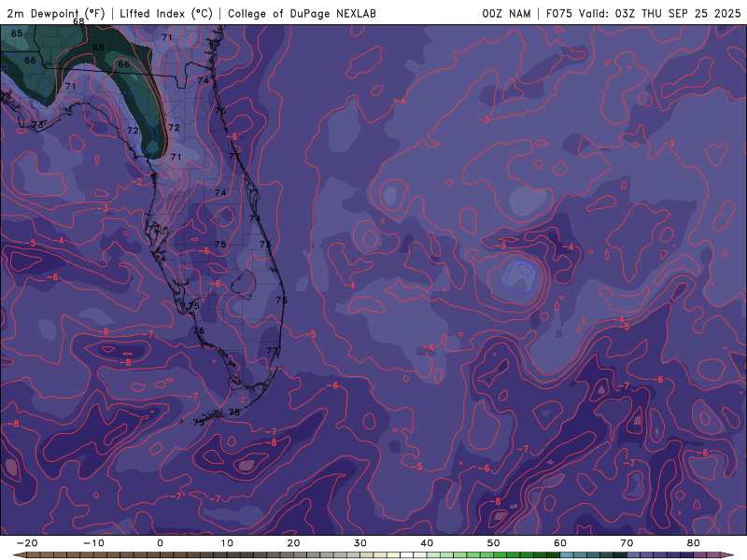Select the 'THU SEP 25 2025' valid date
747x560 pixels.
pos(691,13)
